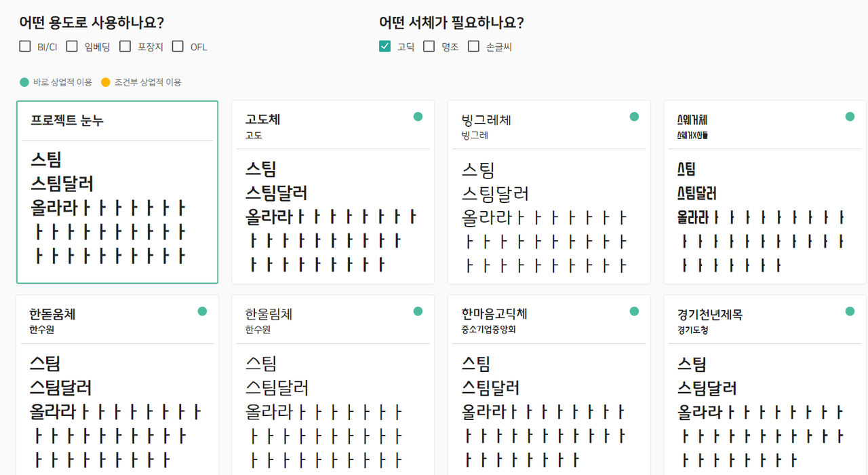Screen dimensions: 868x475
Task: Uncheck the 고딕 typeface checkbox
Action: coord(385,46)
